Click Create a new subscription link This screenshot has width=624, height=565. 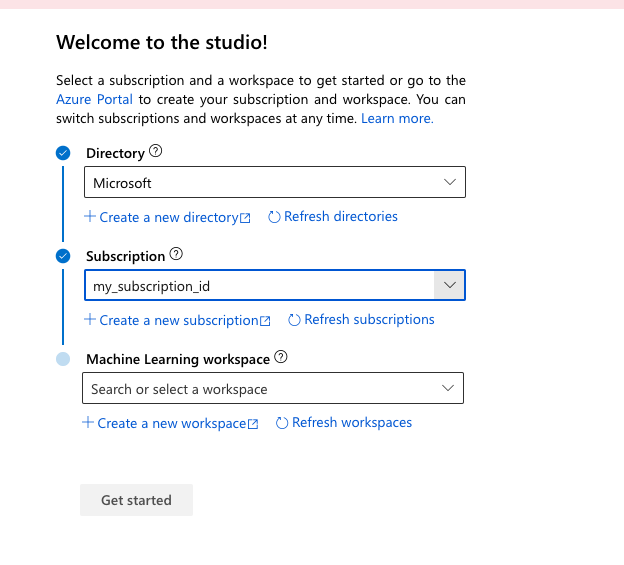click(177, 320)
